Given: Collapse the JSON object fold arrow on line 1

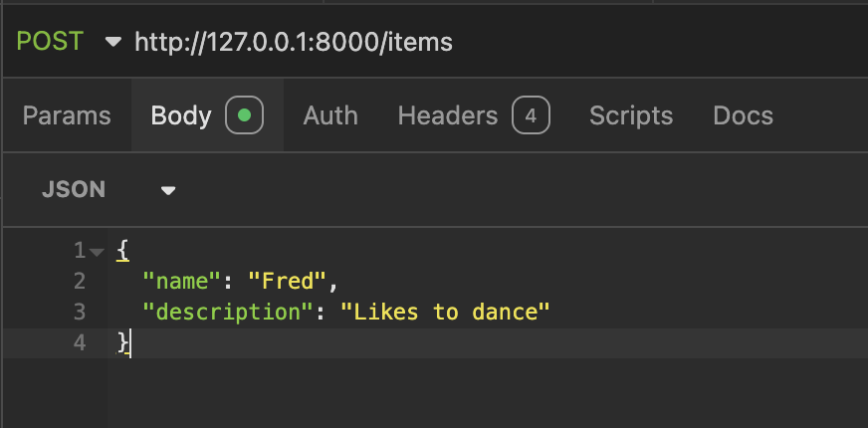Looking at the screenshot, I should coord(97,253).
